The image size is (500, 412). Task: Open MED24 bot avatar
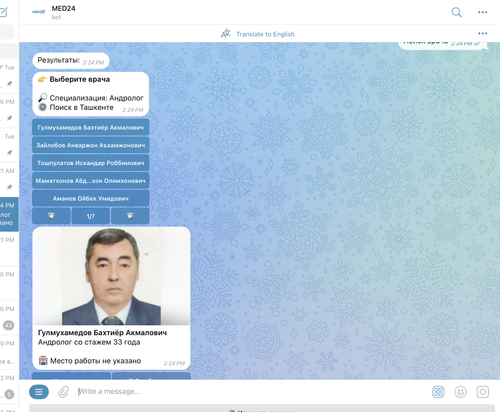pos(38,12)
